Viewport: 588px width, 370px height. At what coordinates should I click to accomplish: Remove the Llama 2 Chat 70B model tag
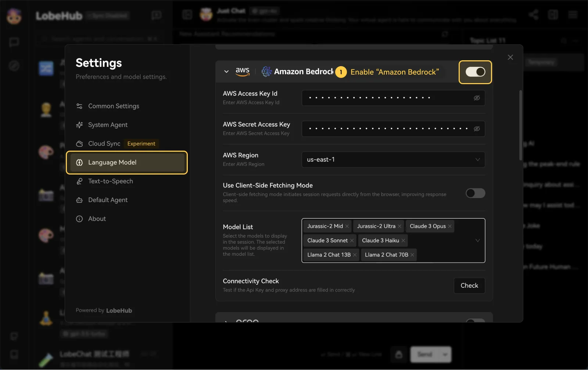pyautogui.click(x=412, y=255)
